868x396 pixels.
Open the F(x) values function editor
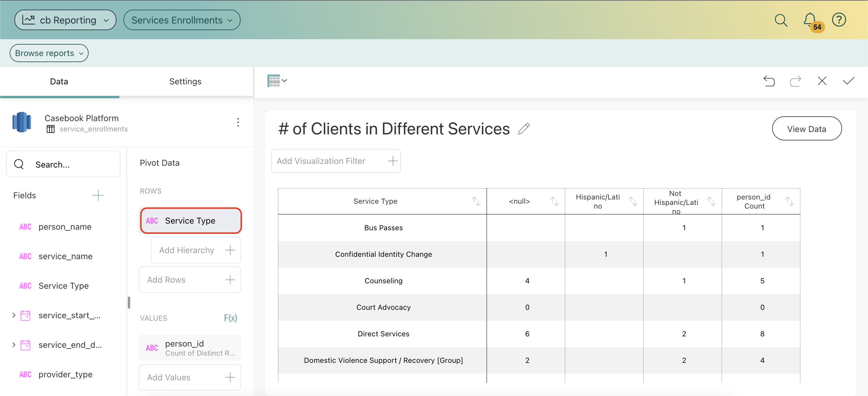[231, 318]
